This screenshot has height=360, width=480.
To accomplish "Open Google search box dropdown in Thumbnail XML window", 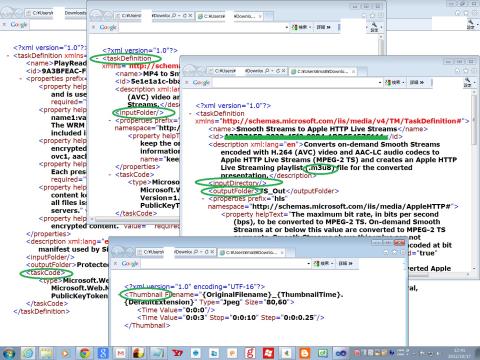I will [x=309, y=264].
